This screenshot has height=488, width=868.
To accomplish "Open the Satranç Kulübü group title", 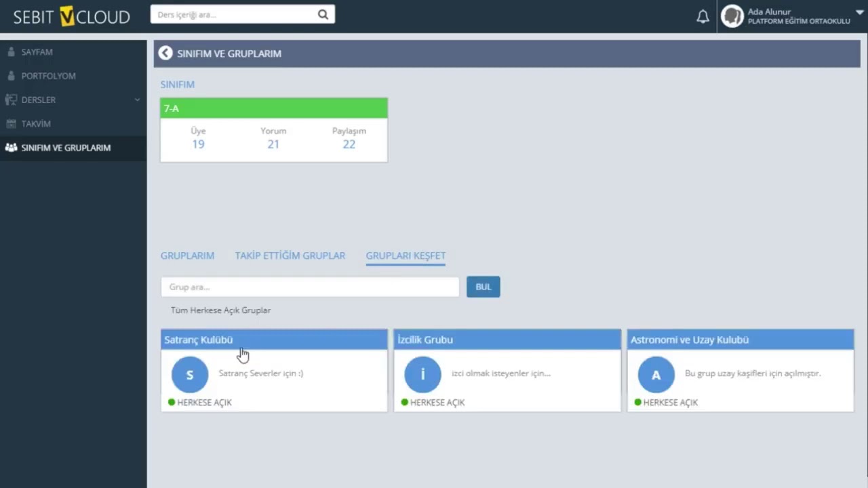I will pos(199,340).
